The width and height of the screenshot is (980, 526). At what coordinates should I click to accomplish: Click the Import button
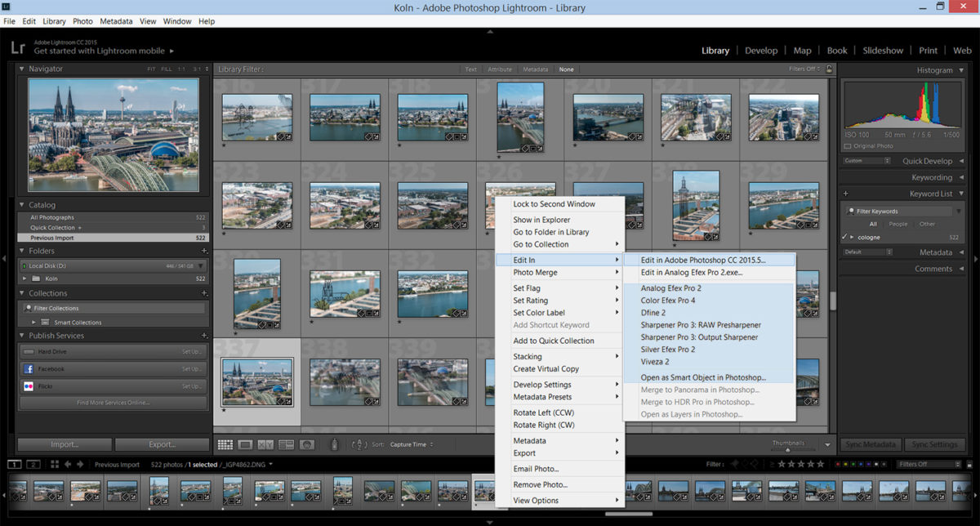pyautogui.click(x=64, y=444)
